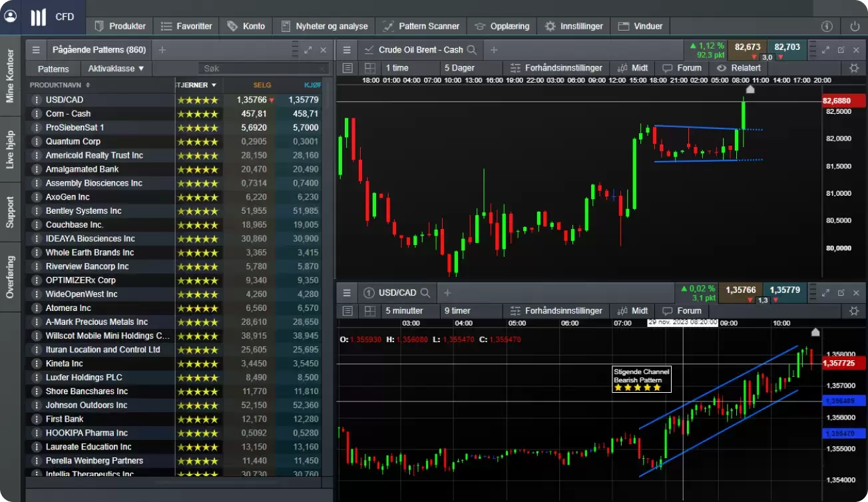Screen dimensions: 868x502
Task: Open the hamburger menu of Pågående Patterns panel
Action: (x=37, y=50)
